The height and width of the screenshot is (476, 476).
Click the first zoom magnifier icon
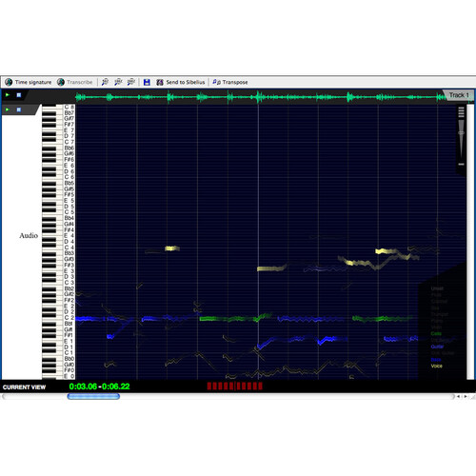(105, 82)
